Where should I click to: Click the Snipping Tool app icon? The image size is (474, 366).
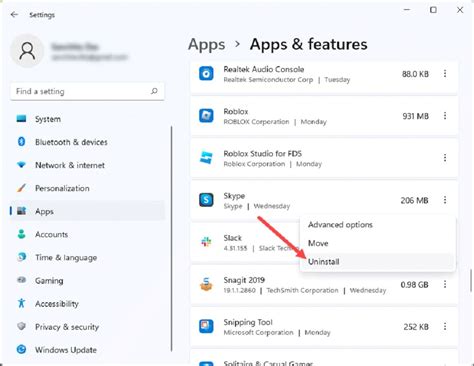(x=206, y=326)
